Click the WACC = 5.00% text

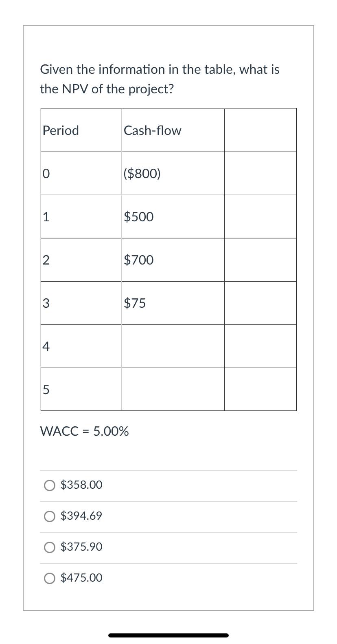click(x=84, y=431)
